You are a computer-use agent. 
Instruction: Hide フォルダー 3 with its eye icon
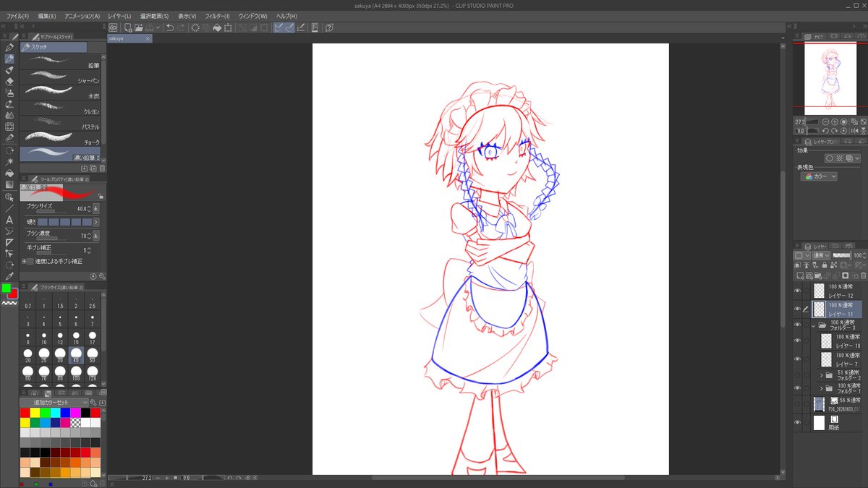pyautogui.click(x=797, y=325)
